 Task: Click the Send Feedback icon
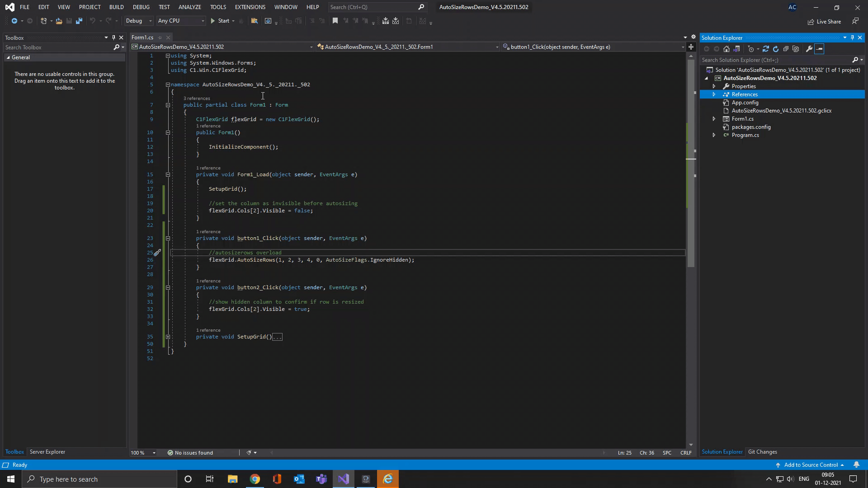pos(855,21)
